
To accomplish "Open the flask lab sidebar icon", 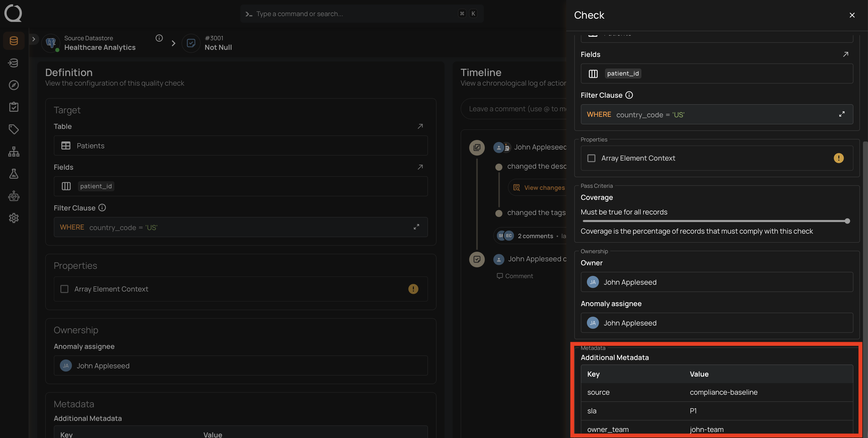I will pos(14,173).
